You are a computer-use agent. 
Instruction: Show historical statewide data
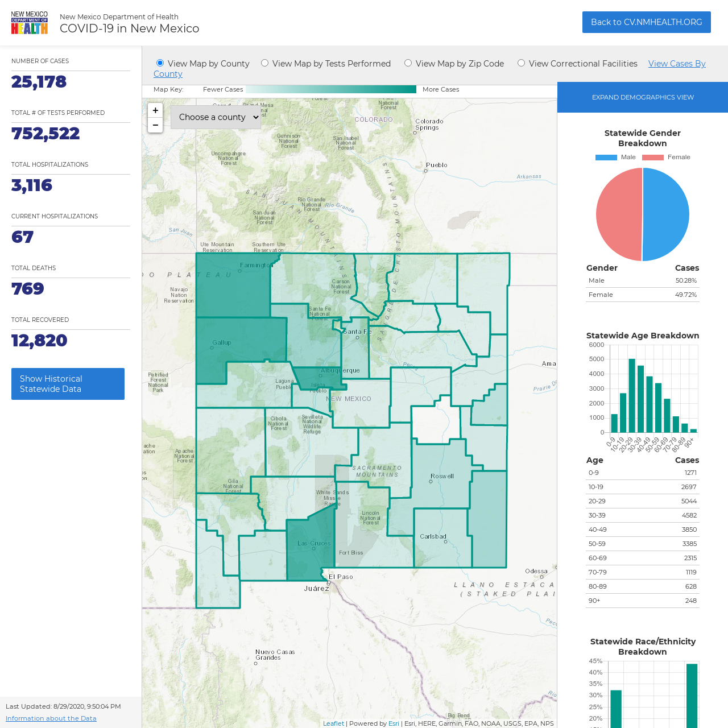coord(68,384)
